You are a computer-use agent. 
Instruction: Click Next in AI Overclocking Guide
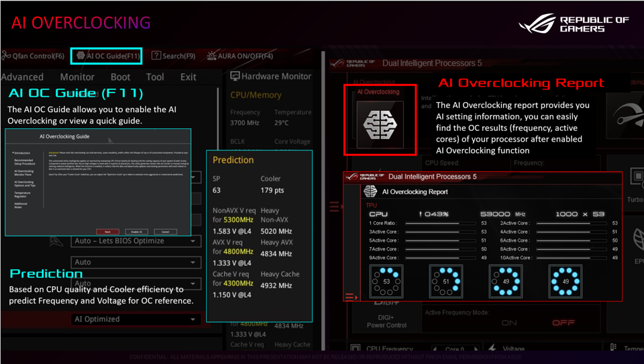click(107, 232)
